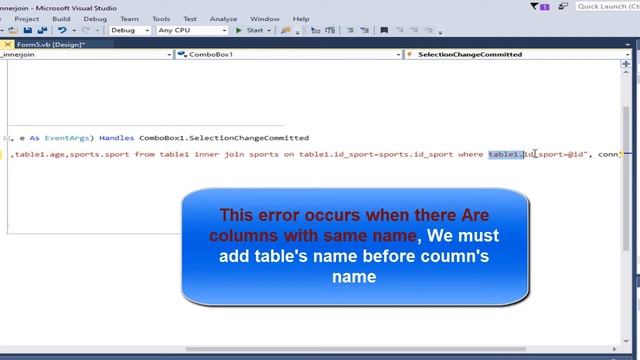Open the document tabs overflow dropdown arrow
Screen dimensions: 640x360
(627, 44)
